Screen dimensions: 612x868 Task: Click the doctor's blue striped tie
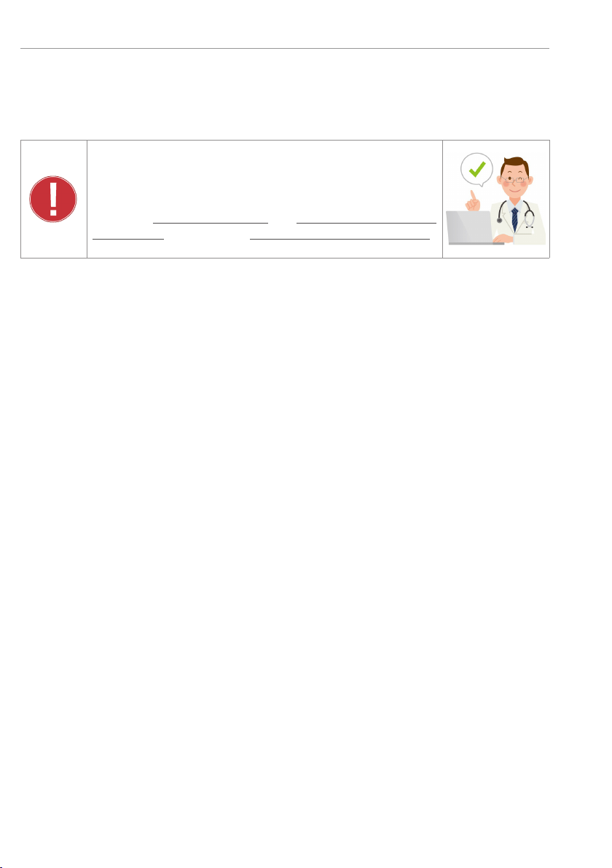514,220
